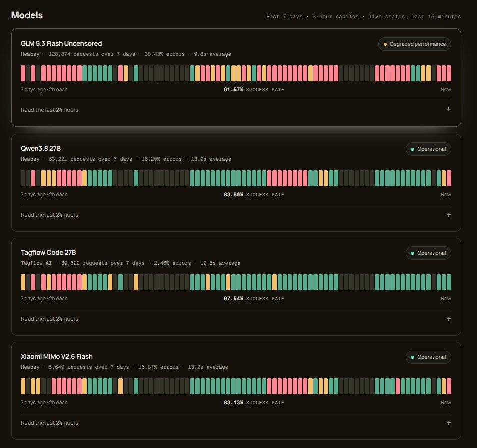Select the Tagflow Code 27B title
Screen dimensions: 477x448
coord(48,252)
